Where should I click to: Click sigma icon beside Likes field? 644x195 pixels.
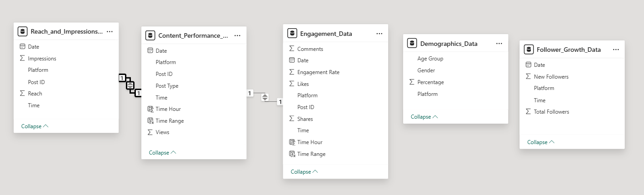tap(292, 84)
